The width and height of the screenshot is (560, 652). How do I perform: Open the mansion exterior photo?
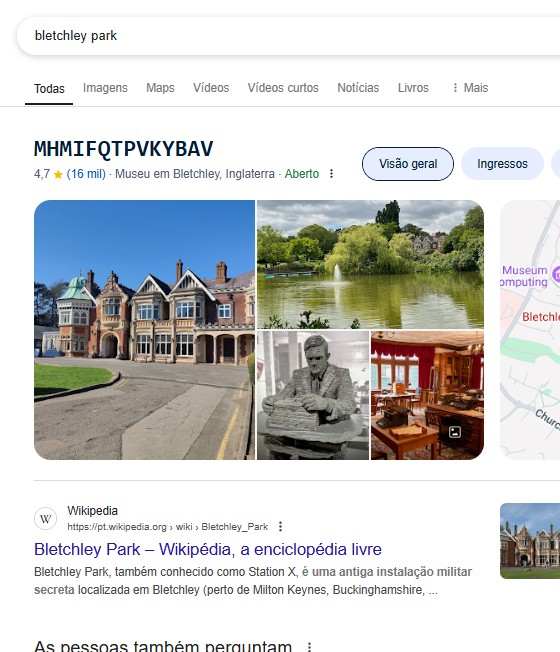[144, 330]
